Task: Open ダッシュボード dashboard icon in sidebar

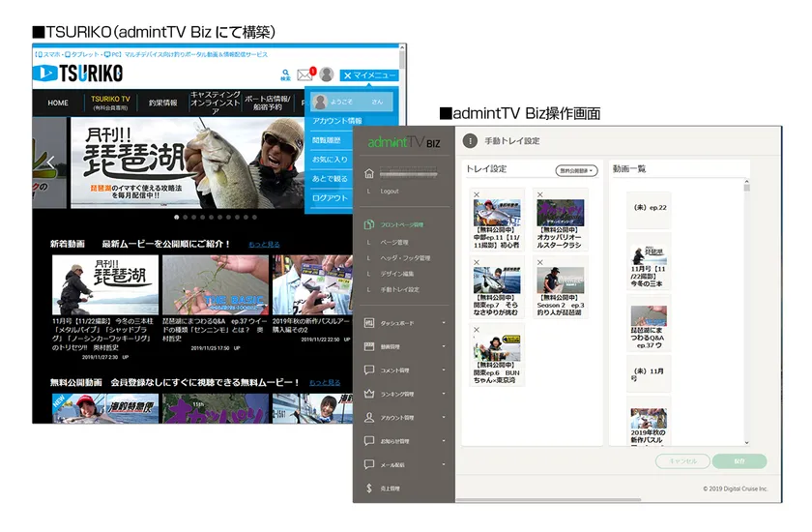Action: point(368,323)
